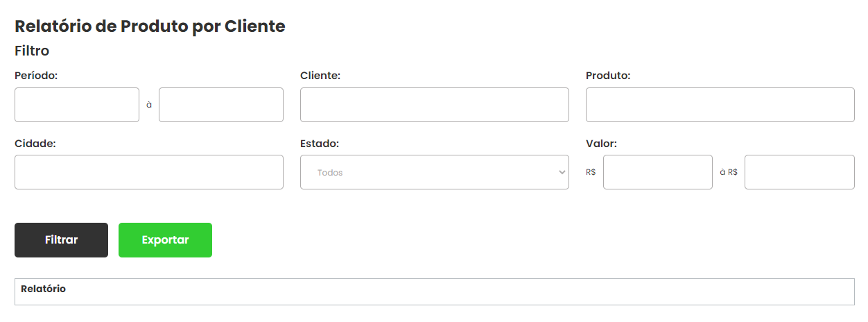
Task: Click the minimum Valor R$ field
Action: (658, 172)
